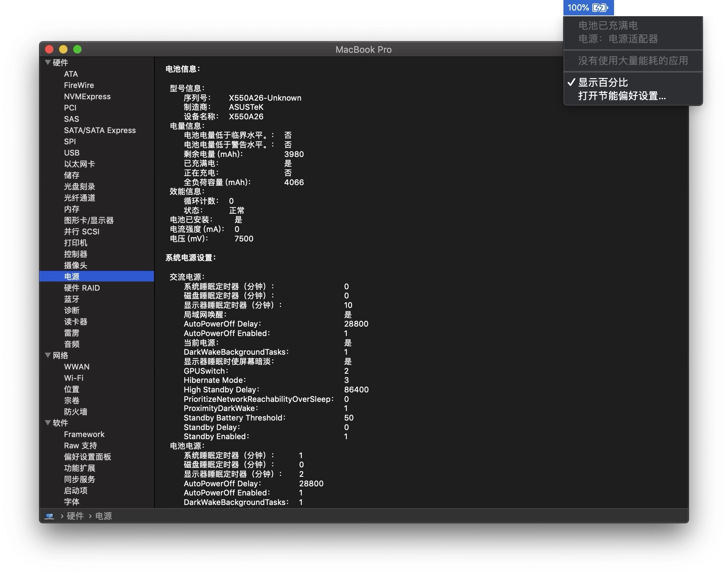Viewport: 728px width, 575px height.
Task: Click the remaining charge value 3980
Action: click(294, 154)
